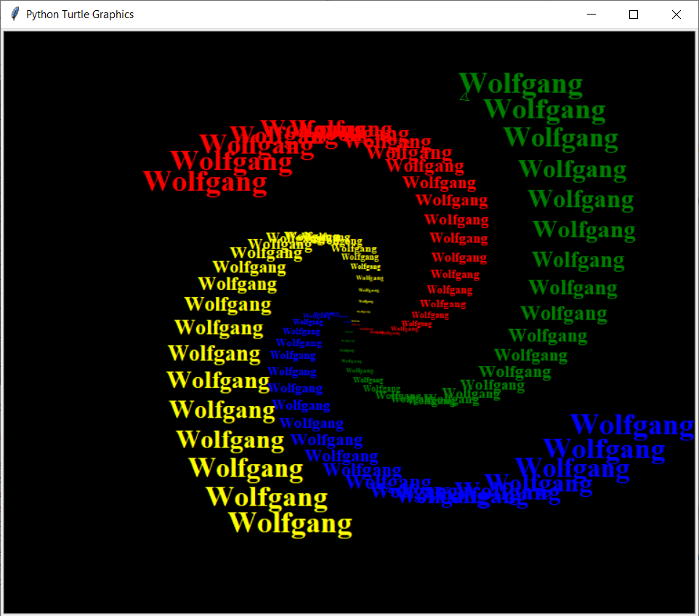Click the third green Wolfgang from the top
Screen dimensions: 699x616
pyautogui.click(x=560, y=137)
